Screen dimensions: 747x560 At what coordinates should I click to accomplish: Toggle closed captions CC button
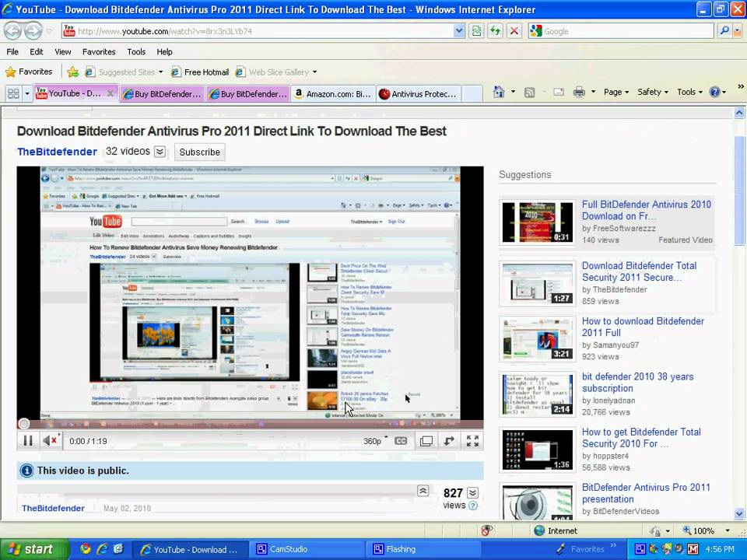pyautogui.click(x=401, y=441)
